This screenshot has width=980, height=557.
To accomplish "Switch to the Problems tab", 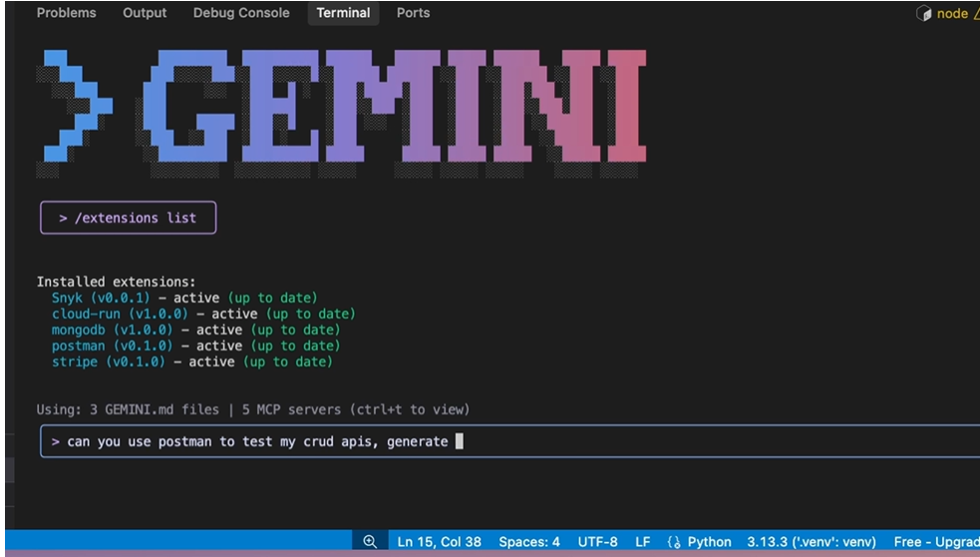I will tap(66, 13).
